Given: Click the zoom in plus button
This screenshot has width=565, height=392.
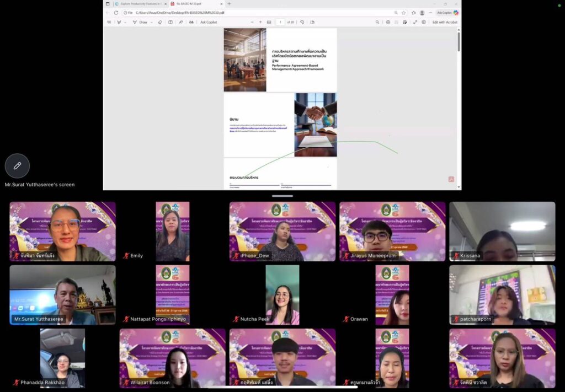Looking at the screenshot, I should pos(260,23).
